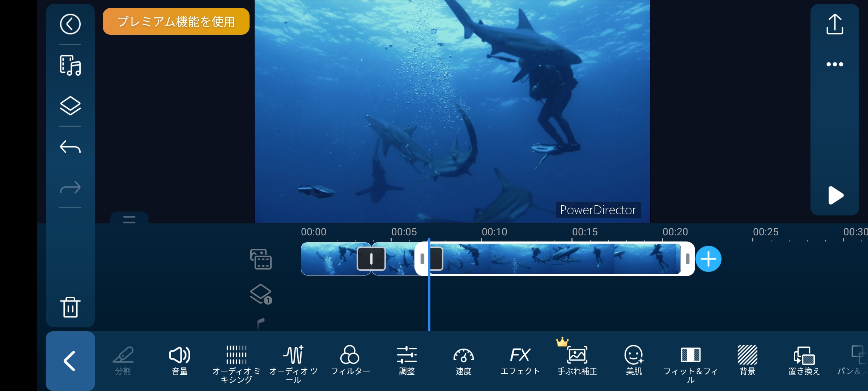The image size is (868, 391).
Task: Select the transition between first two clips
Action: pos(371,259)
